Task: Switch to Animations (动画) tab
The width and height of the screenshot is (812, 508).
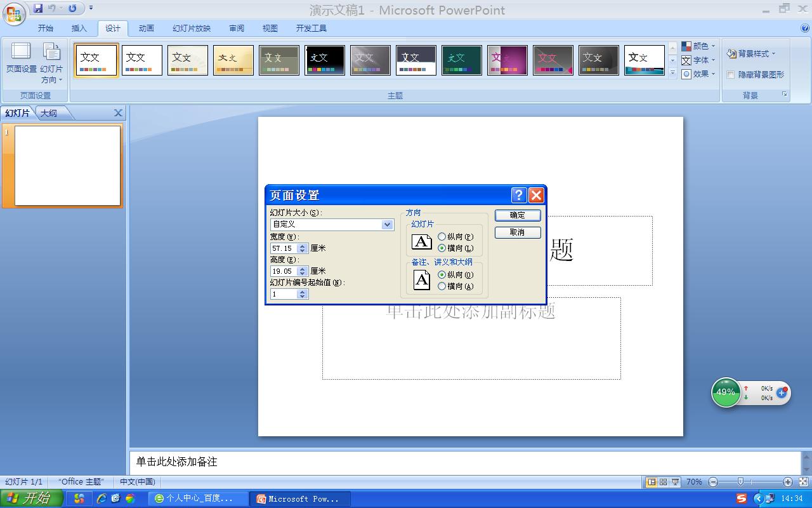Action: [x=147, y=28]
